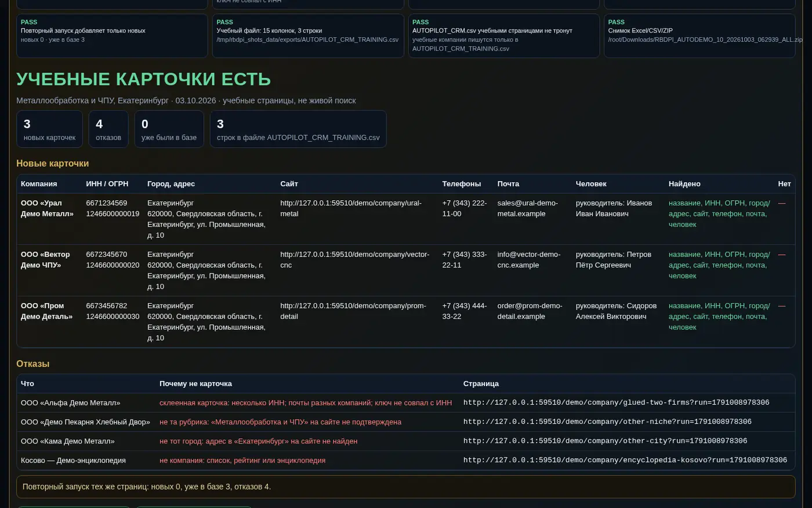
Task: Click 'AUTOPILOT_CRM.csv учебными страницами не тронут' text
Action: tap(492, 31)
